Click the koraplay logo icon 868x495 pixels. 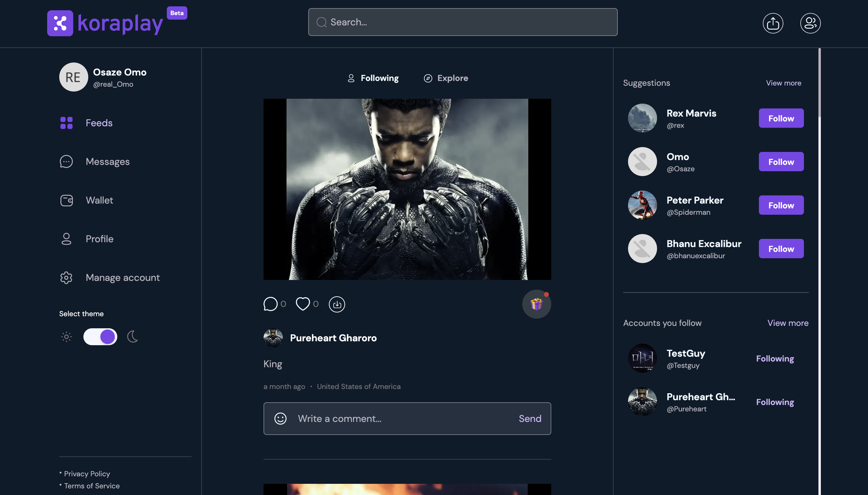(x=60, y=23)
